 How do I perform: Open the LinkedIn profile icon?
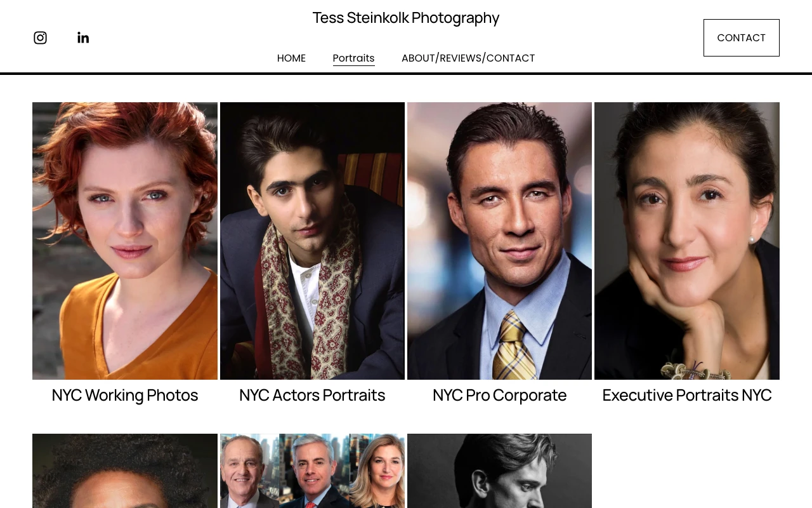[83, 37]
